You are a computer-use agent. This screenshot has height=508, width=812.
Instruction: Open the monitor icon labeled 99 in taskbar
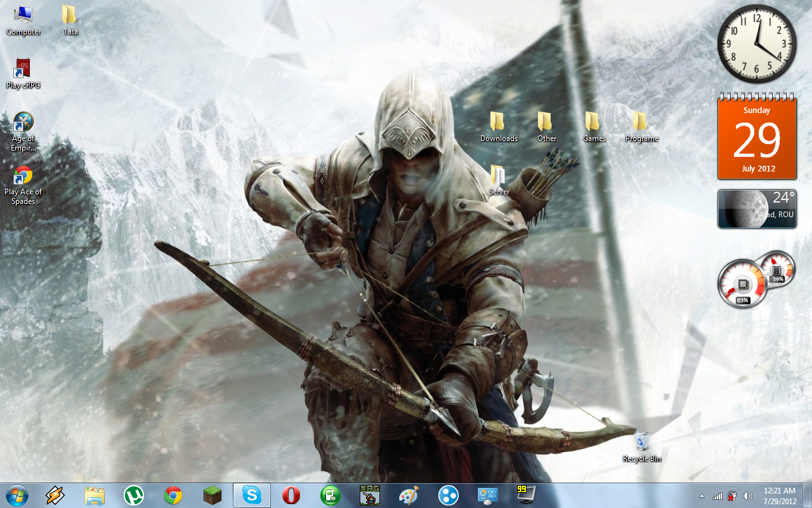point(527,495)
